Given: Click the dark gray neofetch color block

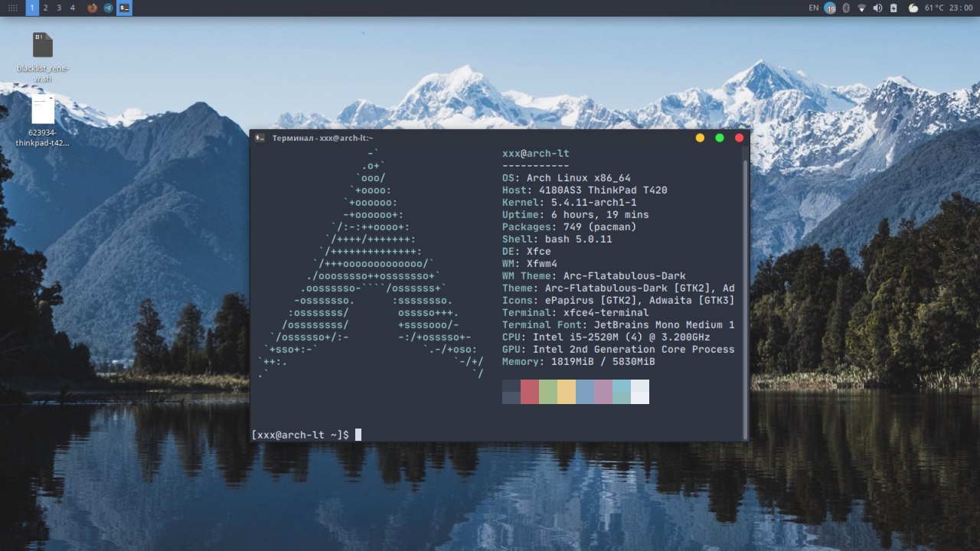Looking at the screenshot, I should coord(511,392).
